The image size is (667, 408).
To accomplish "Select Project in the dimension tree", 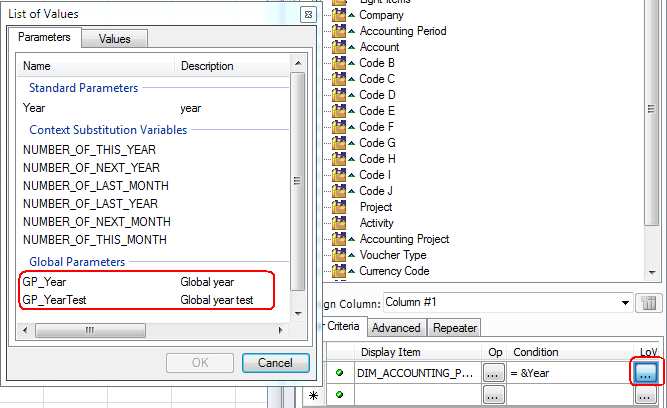I will pyautogui.click(x=376, y=207).
